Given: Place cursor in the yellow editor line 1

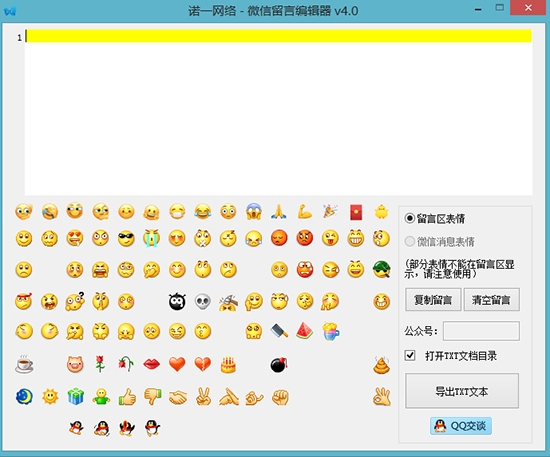Looking at the screenshot, I should click(279, 36).
